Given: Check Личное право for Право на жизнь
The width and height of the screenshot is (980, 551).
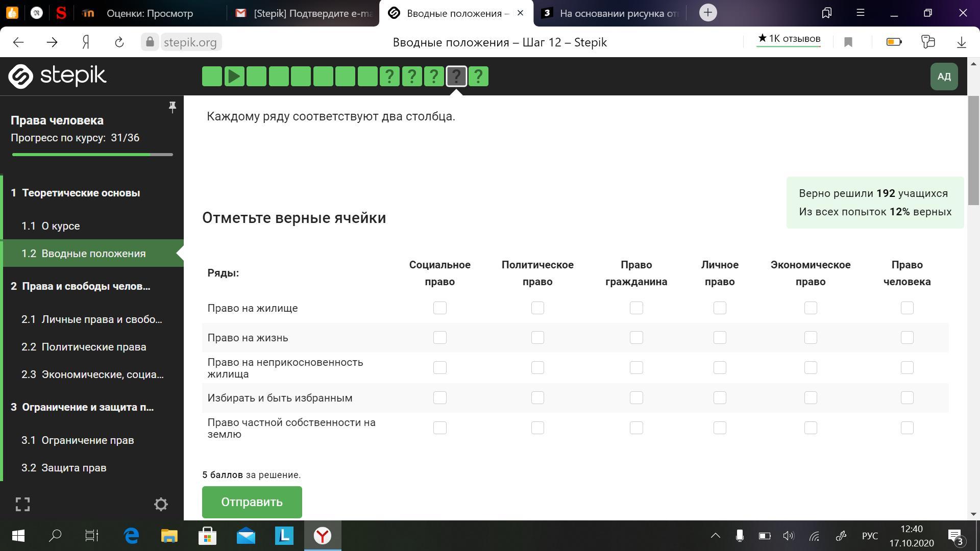Looking at the screenshot, I should pyautogui.click(x=720, y=337).
